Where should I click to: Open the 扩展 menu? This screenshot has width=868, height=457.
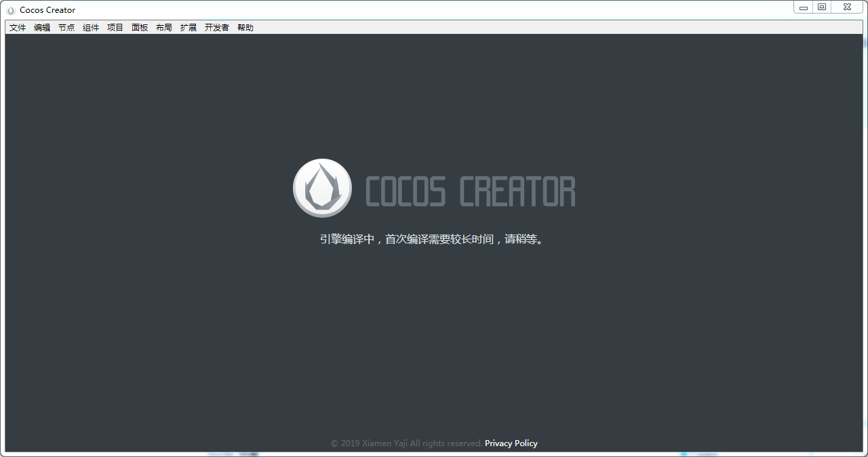[x=189, y=28]
